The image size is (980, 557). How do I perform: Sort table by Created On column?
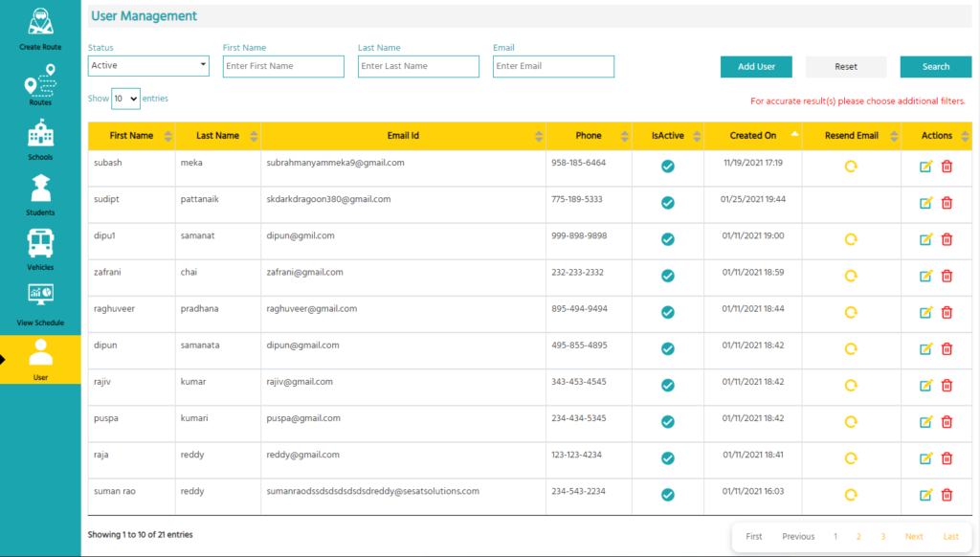[x=752, y=136]
